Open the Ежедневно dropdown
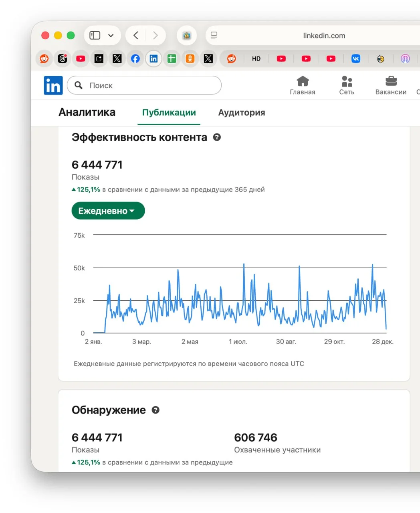Image resolution: width=420 pixels, height=513 pixels. tap(108, 211)
